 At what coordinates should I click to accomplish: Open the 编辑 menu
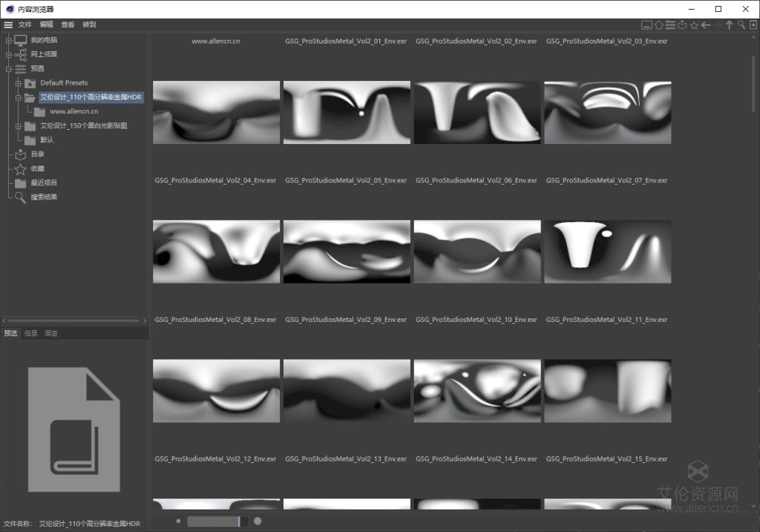click(47, 24)
